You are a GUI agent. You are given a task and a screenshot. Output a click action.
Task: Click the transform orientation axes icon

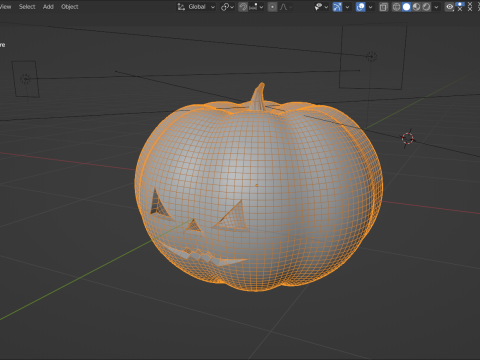pyautogui.click(x=181, y=7)
